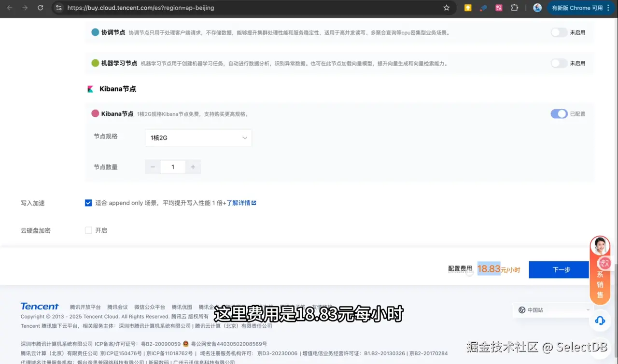The height and width of the screenshot is (364, 618).
Task: Click the 协调节点 blue node icon
Action: tap(95, 32)
